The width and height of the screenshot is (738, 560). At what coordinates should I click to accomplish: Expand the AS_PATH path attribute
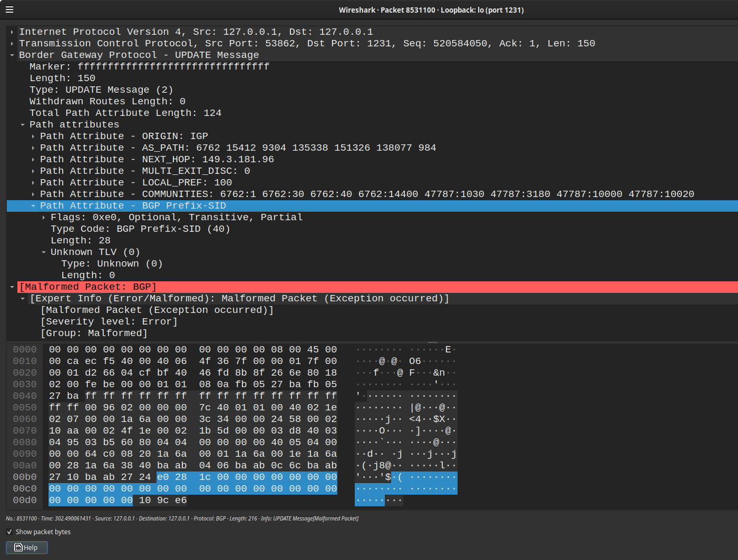pyautogui.click(x=33, y=148)
